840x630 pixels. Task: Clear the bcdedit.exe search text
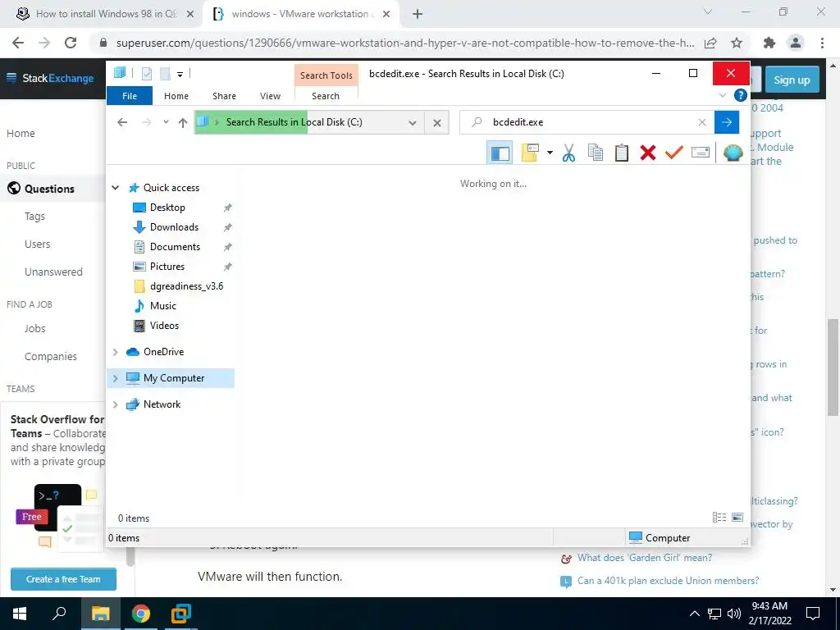[x=702, y=122]
